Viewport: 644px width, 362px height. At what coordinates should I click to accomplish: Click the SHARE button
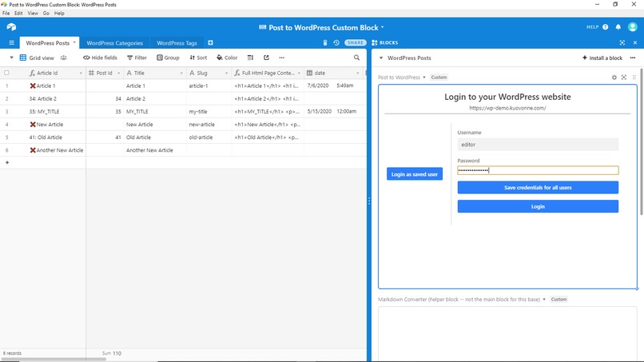(356, 42)
